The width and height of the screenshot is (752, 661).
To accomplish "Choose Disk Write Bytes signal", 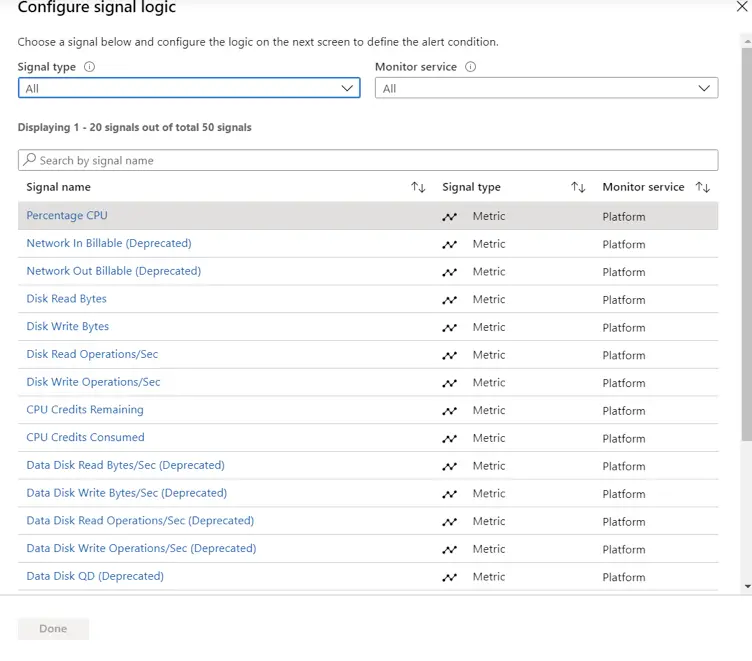I will tap(68, 327).
